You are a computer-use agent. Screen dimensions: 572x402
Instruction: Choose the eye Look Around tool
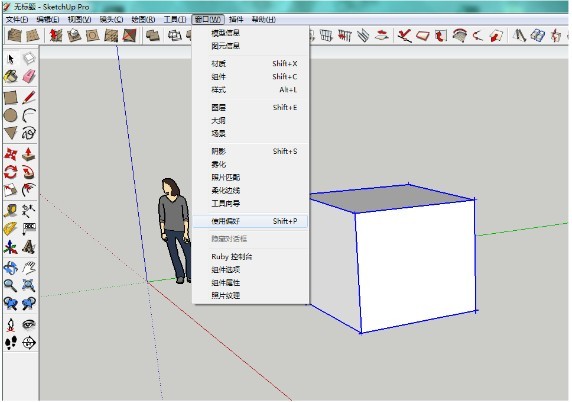point(29,324)
